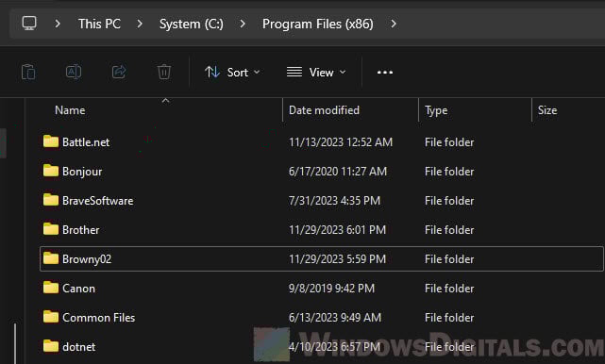This screenshot has width=605, height=364.
Task: Expand chevron after This PC
Action: [x=140, y=24]
